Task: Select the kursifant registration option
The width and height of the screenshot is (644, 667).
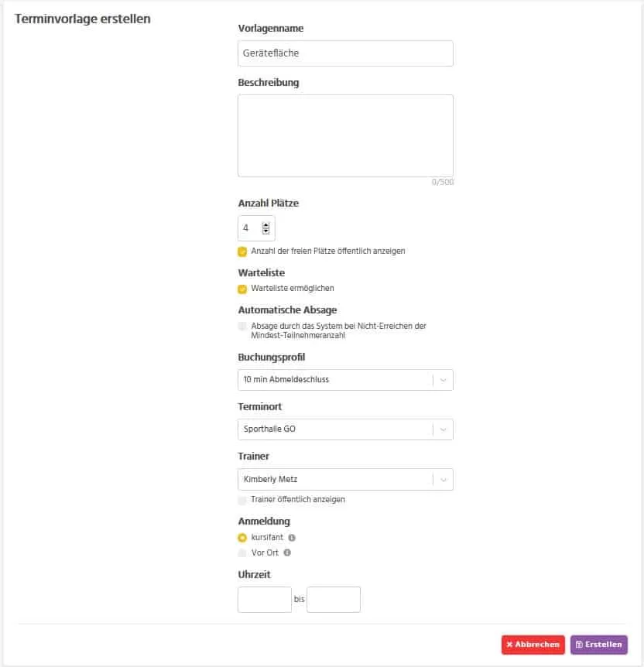Action: click(x=242, y=537)
